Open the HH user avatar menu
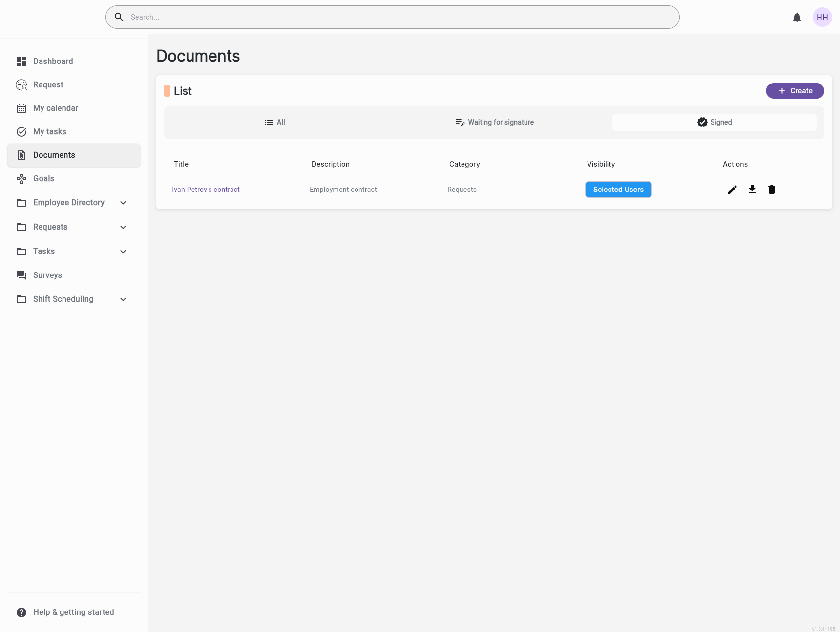The image size is (840, 632). 822,18
